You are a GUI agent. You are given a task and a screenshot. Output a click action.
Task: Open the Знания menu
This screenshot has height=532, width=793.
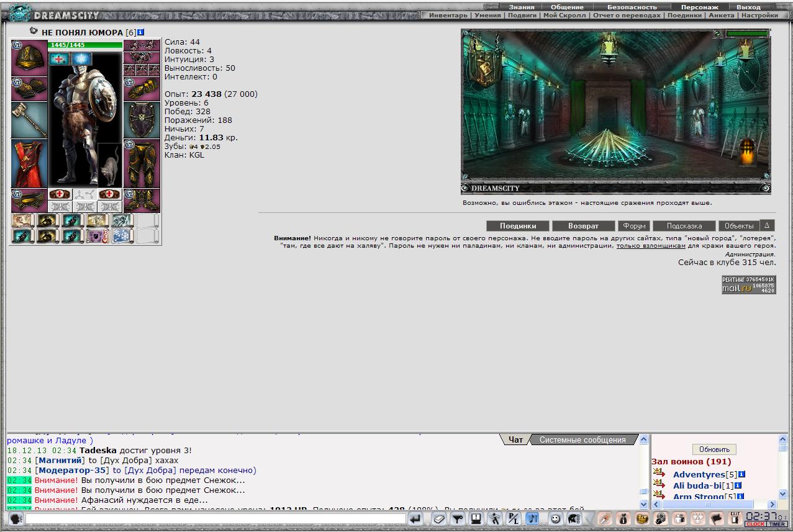click(522, 7)
